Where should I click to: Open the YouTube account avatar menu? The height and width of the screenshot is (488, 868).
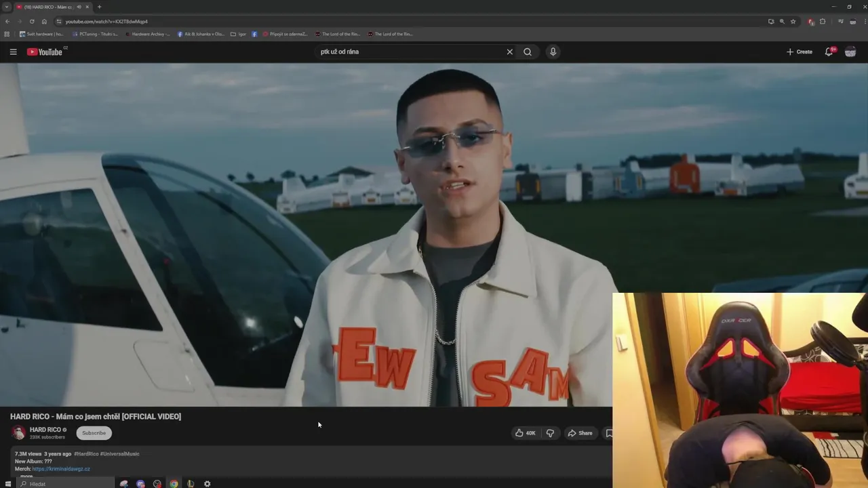(x=850, y=52)
